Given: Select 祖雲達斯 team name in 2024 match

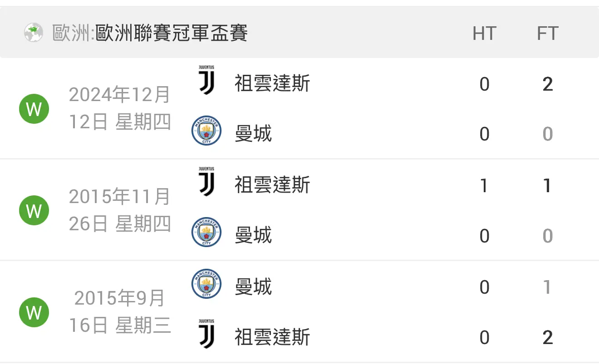Looking at the screenshot, I should 272,83.
